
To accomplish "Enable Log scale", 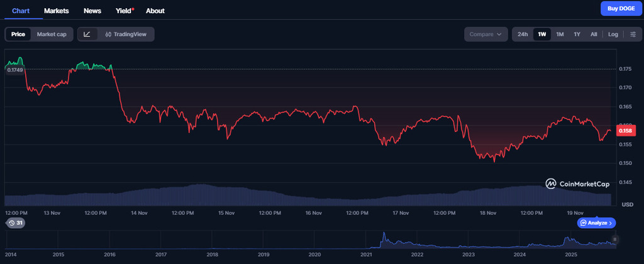I will point(613,34).
